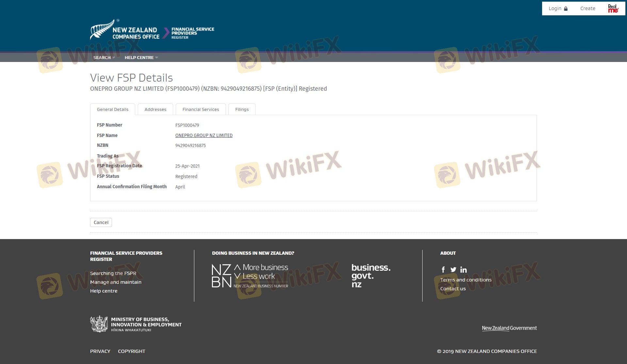Image resolution: width=627 pixels, height=364 pixels.
Task: Select the Filings tab
Action: click(x=242, y=110)
